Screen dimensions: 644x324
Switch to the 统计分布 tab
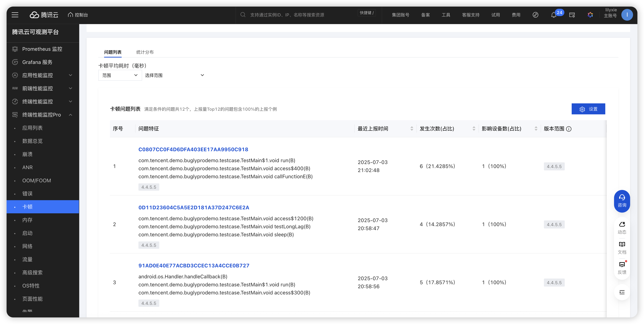coord(145,52)
